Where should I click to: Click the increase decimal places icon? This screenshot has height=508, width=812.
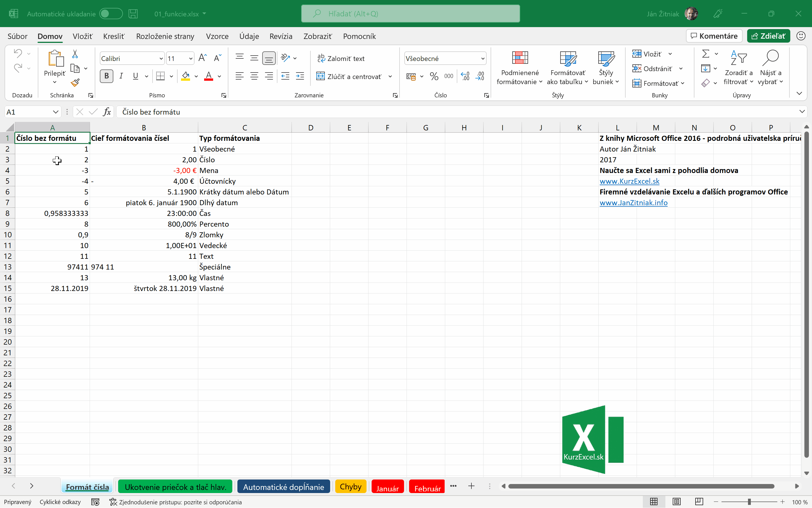465,76
